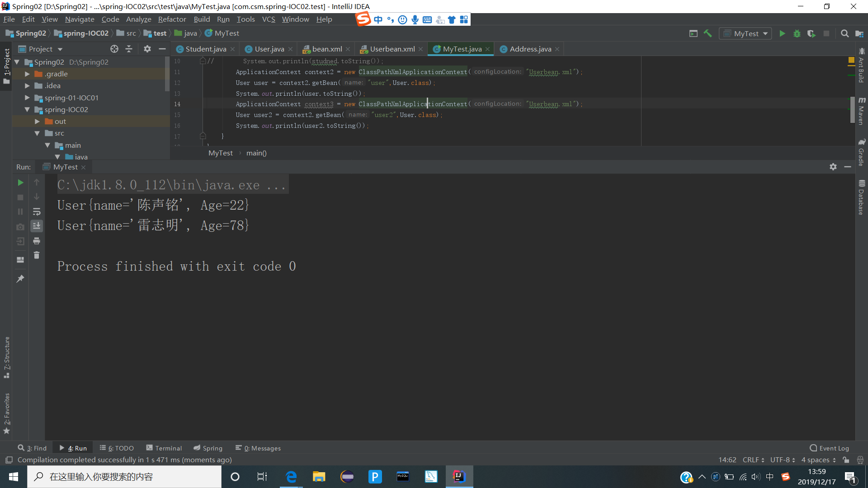Viewport: 868px width, 488px height.
Task: Clear the console output using the trash icon
Action: [x=37, y=255]
